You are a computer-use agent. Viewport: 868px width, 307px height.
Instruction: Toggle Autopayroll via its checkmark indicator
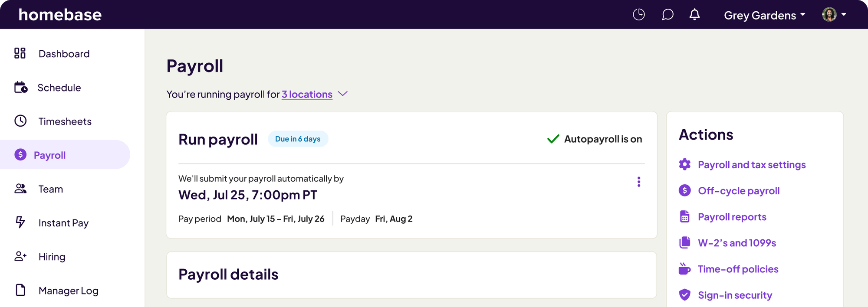pos(552,139)
